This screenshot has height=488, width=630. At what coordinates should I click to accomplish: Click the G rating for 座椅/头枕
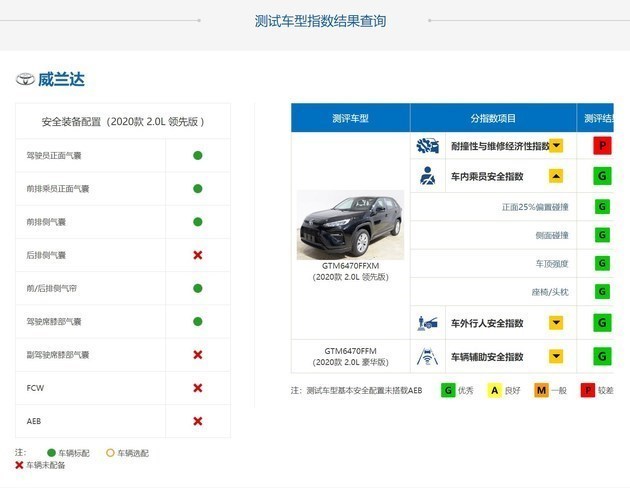click(602, 292)
